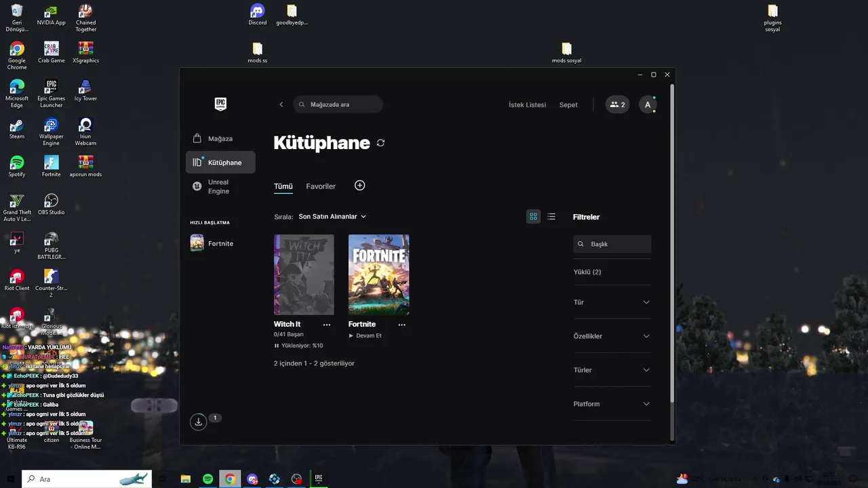Click the Discord desktop icon
The image size is (868, 488).
(x=258, y=15)
